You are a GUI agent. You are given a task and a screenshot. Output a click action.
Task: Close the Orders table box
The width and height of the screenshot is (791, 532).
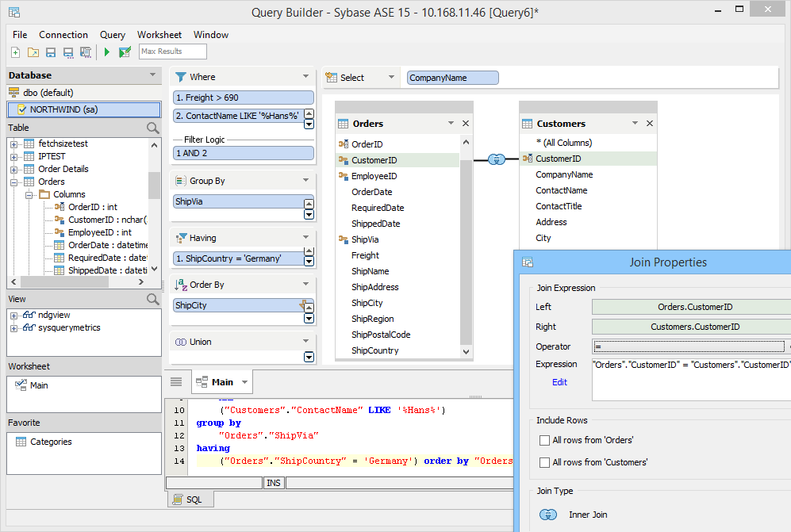pyautogui.click(x=466, y=124)
